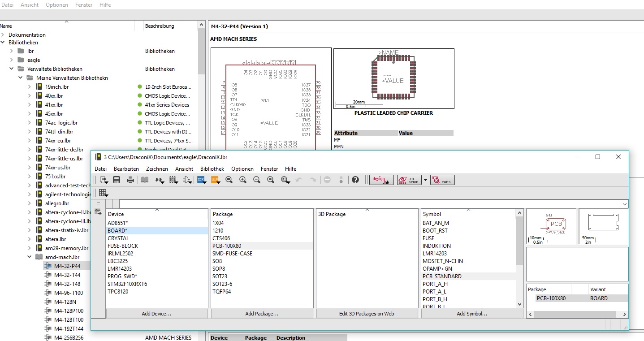Click the Edit Symbol gate icon
644x341 pixels.
[187, 180]
